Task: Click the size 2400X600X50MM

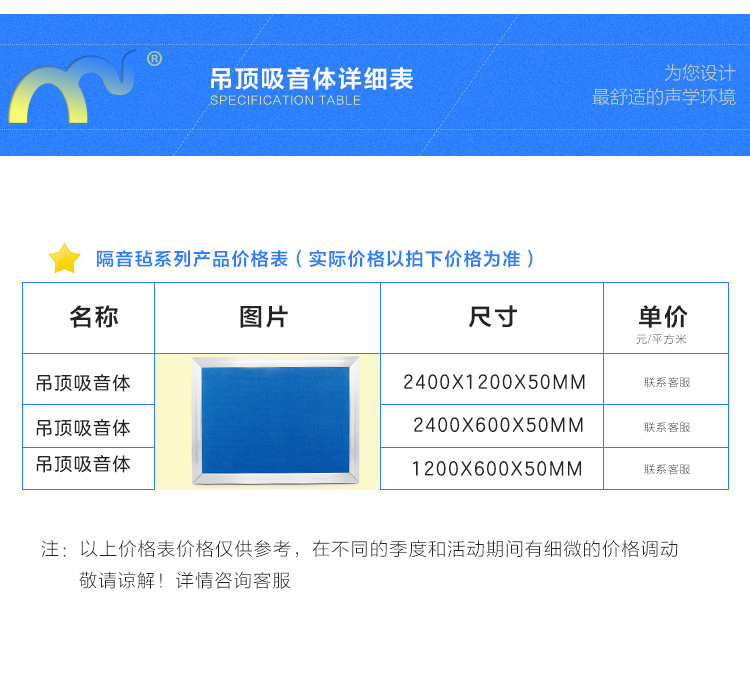Action: [x=498, y=425]
